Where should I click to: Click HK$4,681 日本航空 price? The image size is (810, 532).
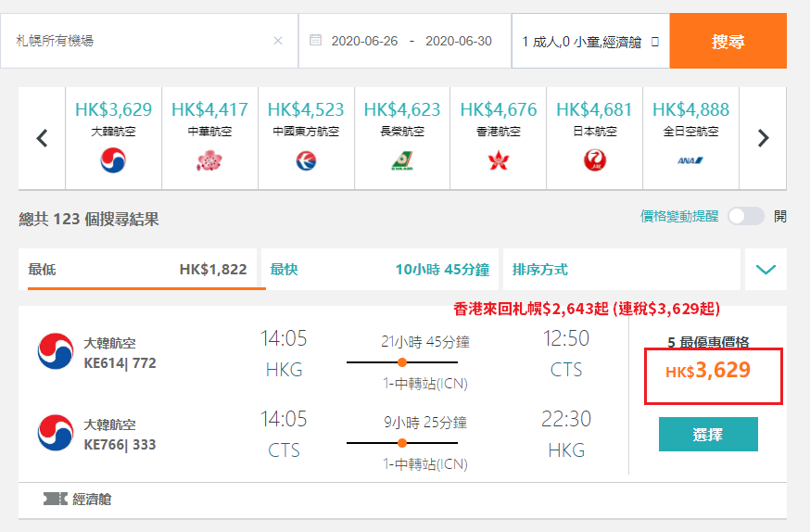point(595,109)
